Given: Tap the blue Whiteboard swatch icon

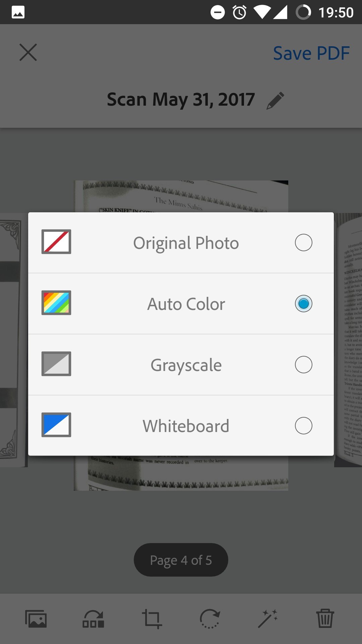Looking at the screenshot, I should (56, 425).
